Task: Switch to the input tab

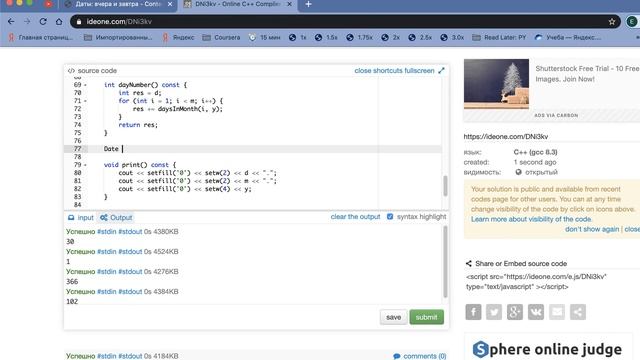Action: [81, 218]
